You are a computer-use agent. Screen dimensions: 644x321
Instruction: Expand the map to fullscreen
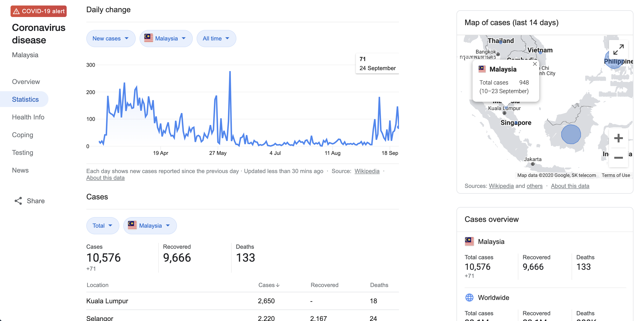point(618,50)
